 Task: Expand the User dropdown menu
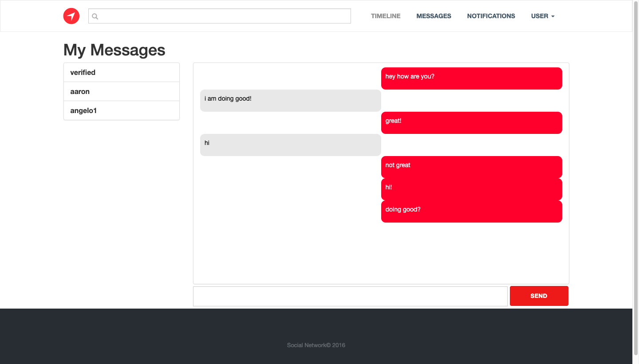543,16
